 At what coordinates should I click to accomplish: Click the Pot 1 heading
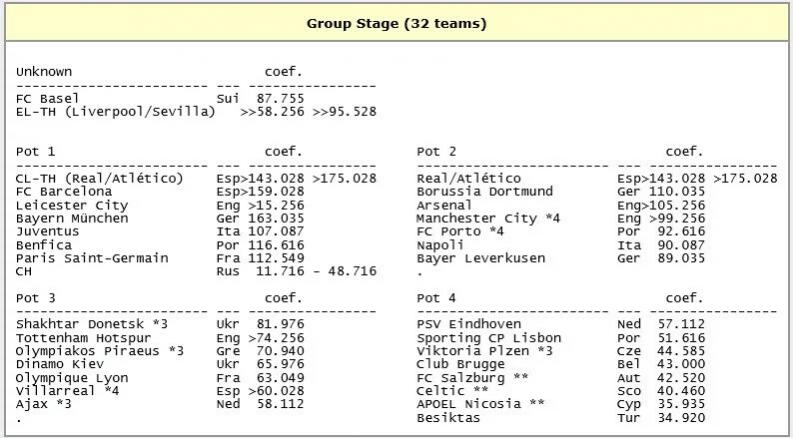36,151
